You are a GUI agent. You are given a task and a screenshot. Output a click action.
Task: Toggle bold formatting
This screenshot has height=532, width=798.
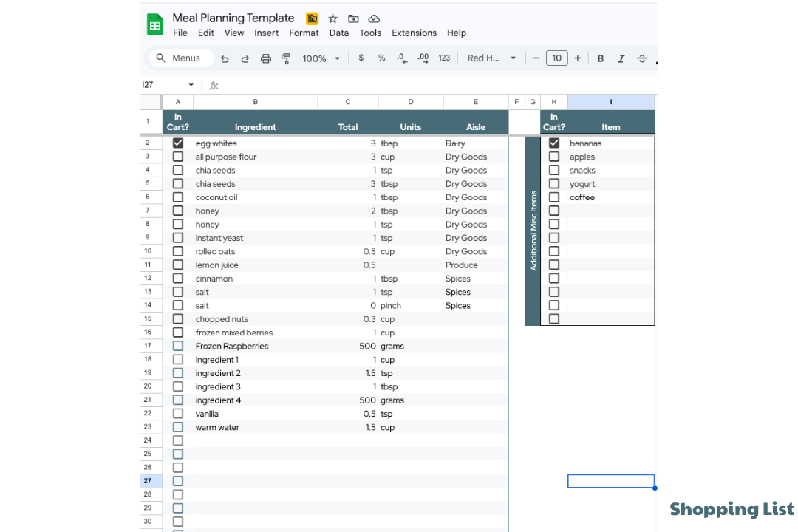[601, 58]
